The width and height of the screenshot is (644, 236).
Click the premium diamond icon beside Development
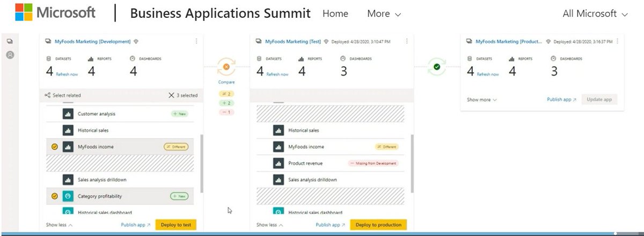pyautogui.click(x=136, y=41)
